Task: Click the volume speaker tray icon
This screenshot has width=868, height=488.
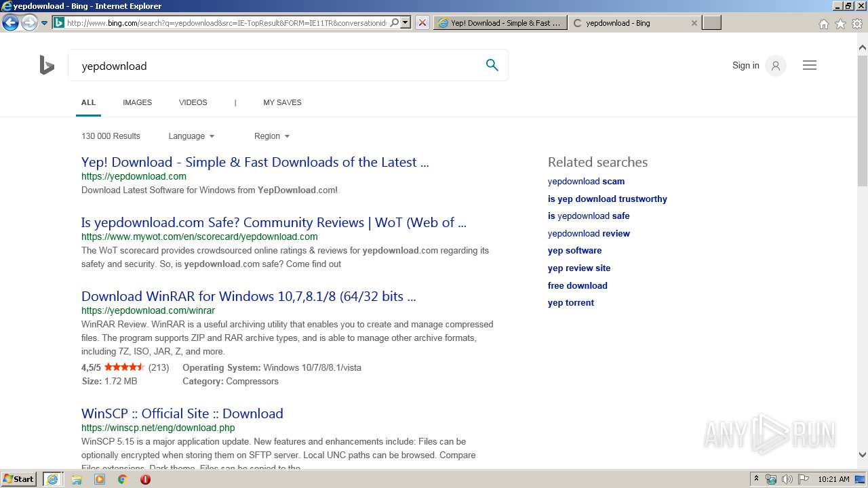Action: point(787,479)
